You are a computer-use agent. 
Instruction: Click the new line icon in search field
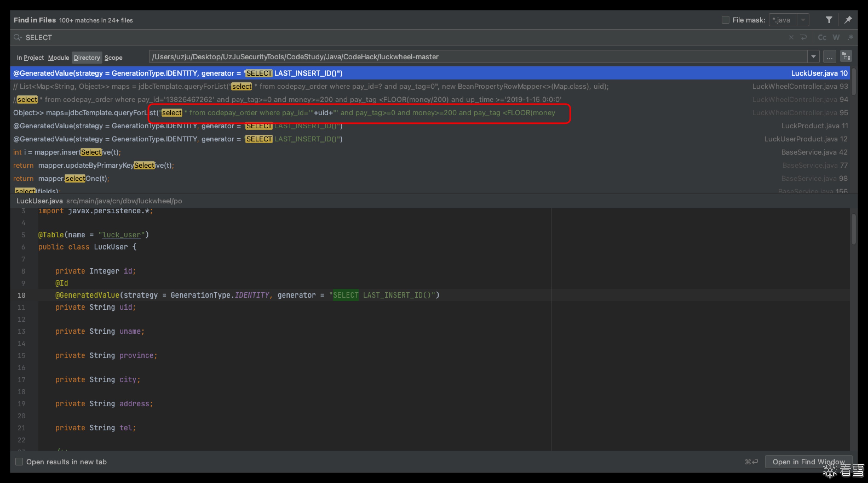[804, 38]
